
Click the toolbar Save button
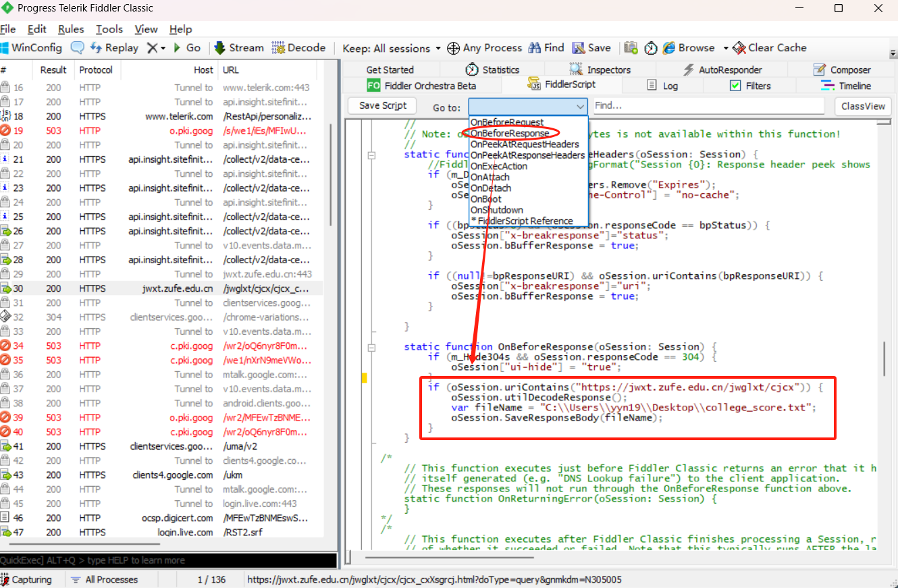[x=591, y=48]
